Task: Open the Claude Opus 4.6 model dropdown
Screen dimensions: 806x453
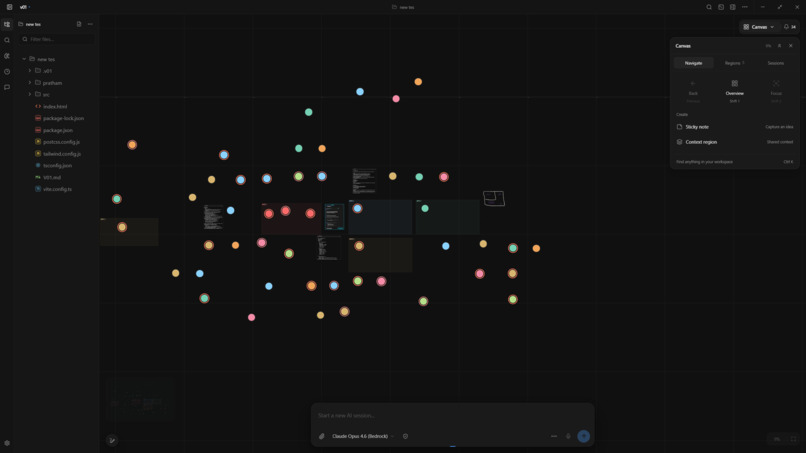Action: coord(363,436)
